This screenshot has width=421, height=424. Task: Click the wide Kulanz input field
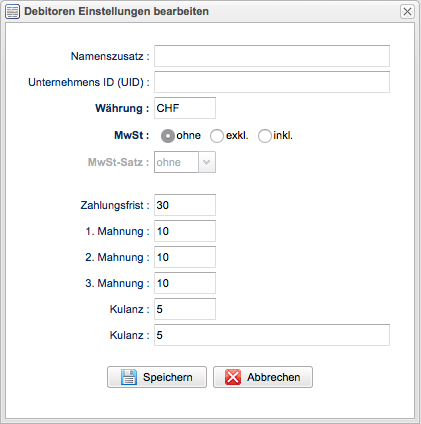272,335
